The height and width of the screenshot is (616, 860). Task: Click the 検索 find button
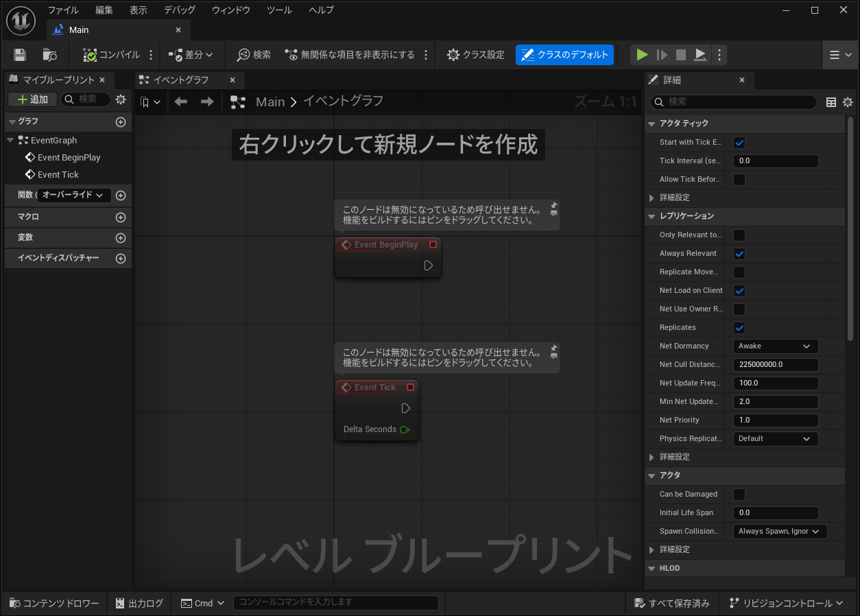coord(254,55)
